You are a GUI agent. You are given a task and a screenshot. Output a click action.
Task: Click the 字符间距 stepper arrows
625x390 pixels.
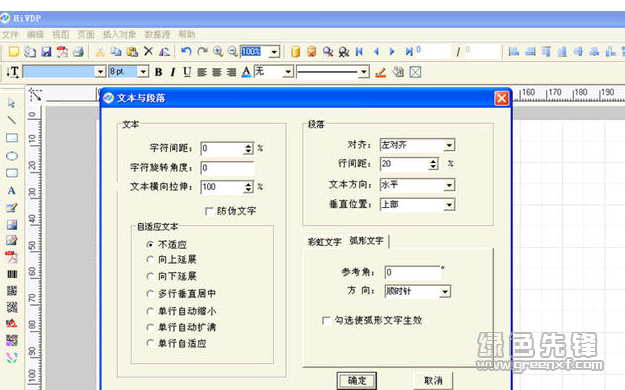pos(248,149)
